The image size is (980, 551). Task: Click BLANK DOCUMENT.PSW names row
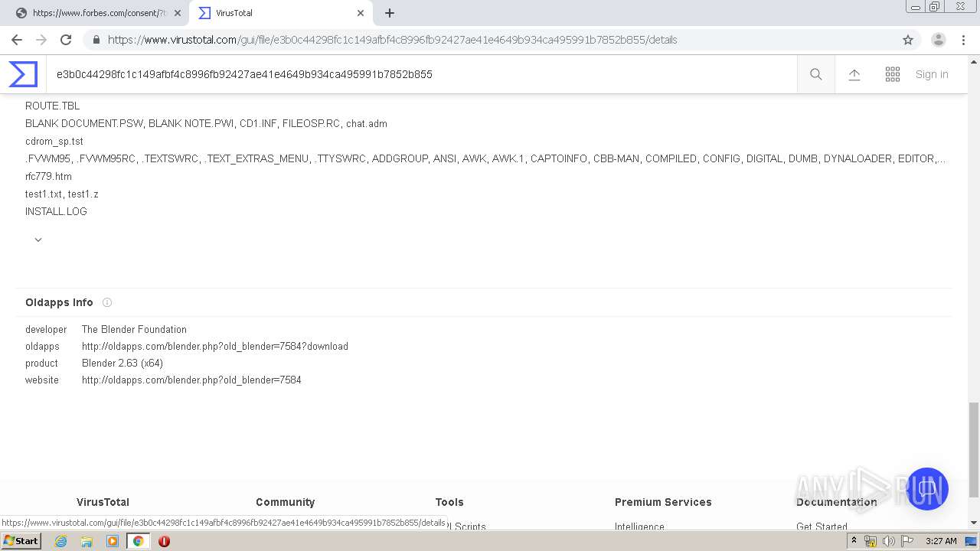coord(206,123)
